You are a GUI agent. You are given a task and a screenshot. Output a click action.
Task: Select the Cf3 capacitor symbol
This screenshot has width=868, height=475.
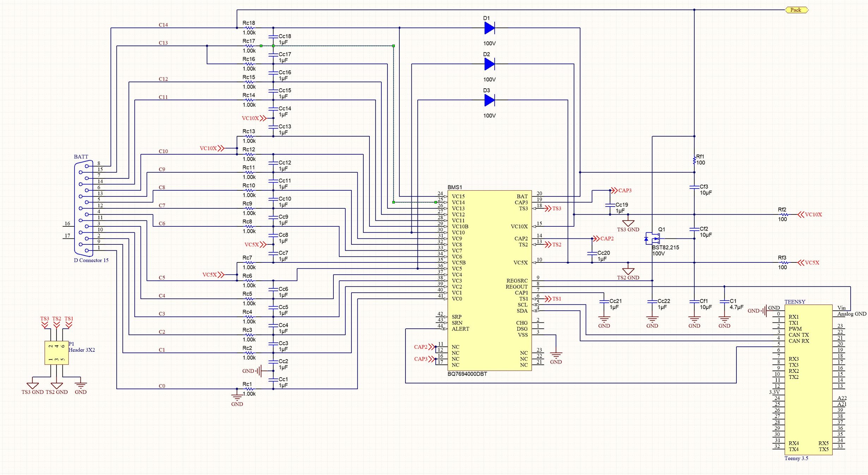pos(694,187)
